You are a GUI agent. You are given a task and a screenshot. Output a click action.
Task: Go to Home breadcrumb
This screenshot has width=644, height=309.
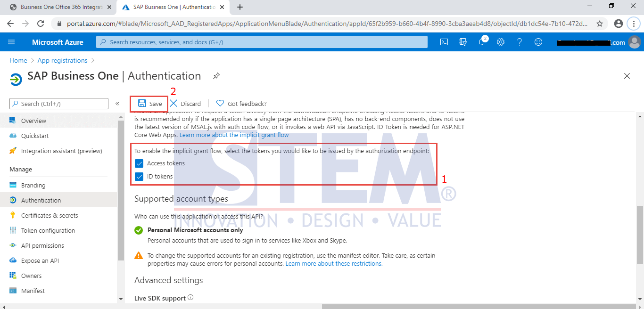click(18, 60)
